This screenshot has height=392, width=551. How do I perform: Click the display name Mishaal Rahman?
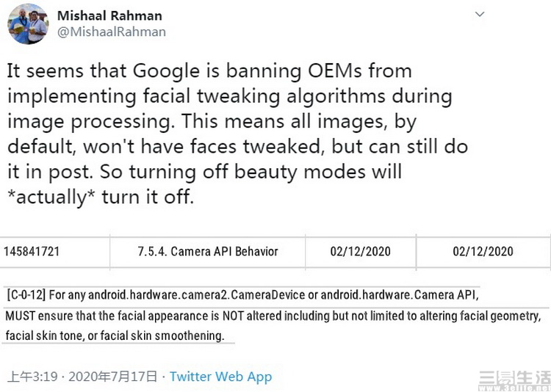(109, 15)
